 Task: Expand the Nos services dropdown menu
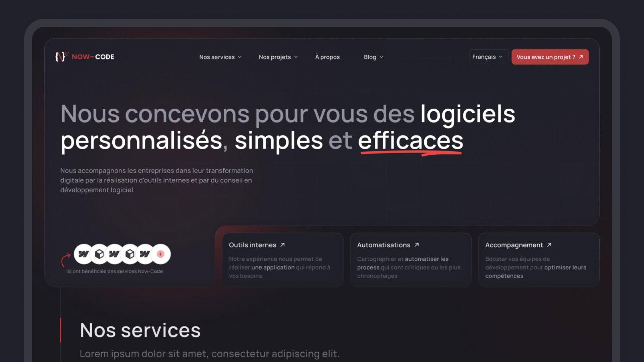(220, 57)
